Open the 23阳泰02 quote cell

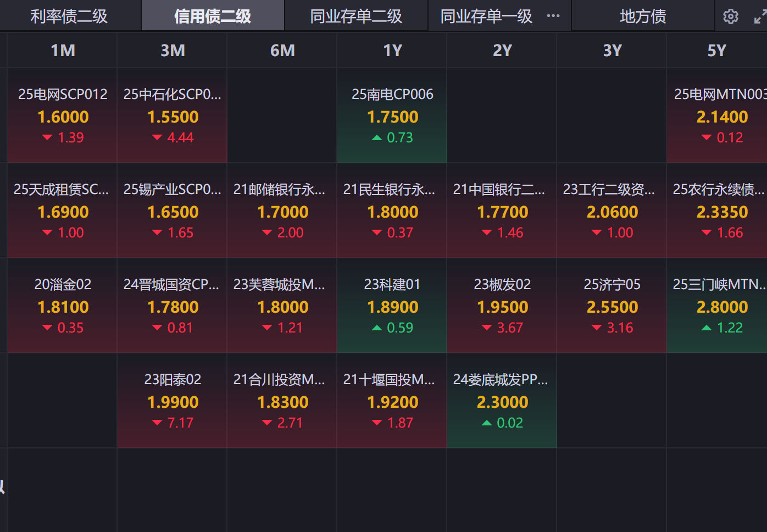click(173, 401)
